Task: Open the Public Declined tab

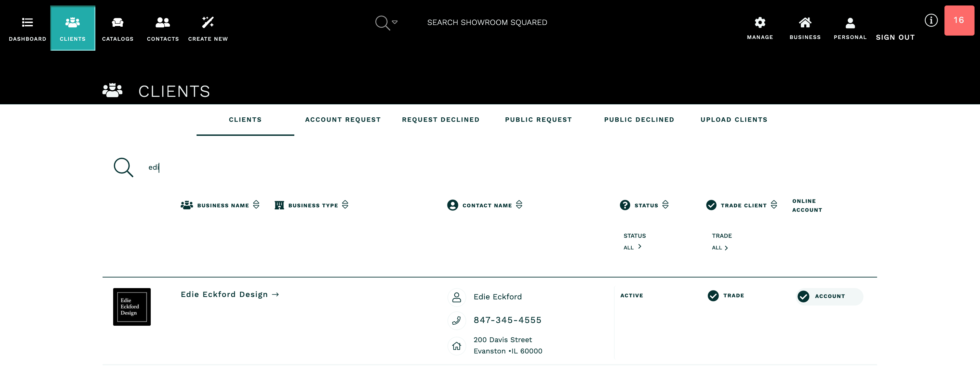Action: tap(639, 119)
